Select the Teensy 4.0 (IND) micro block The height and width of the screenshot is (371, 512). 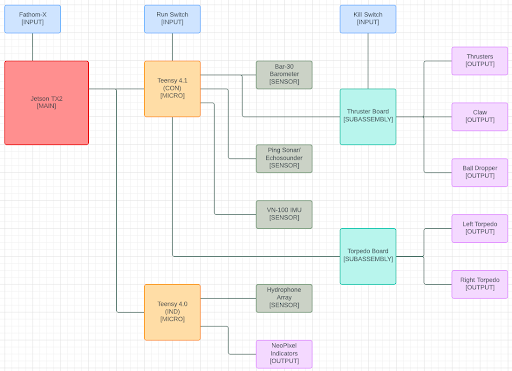(172, 312)
